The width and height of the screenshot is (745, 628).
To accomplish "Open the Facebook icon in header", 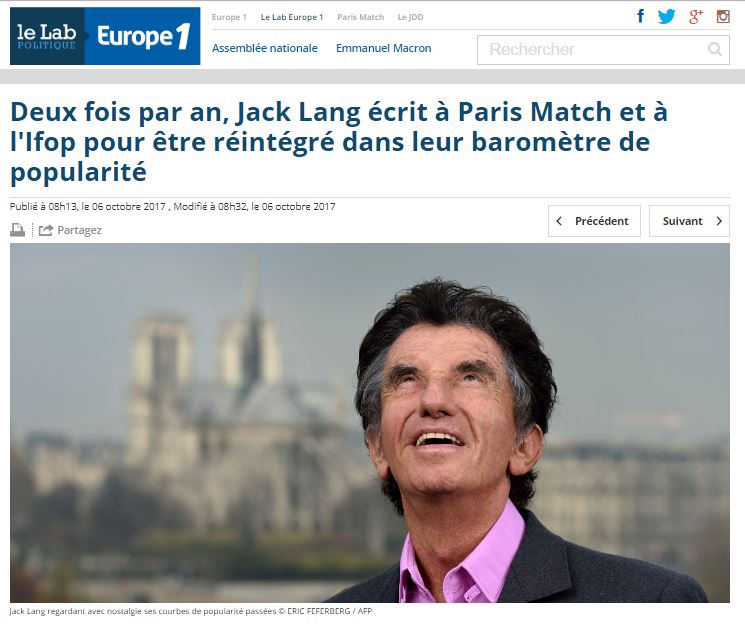I will pyautogui.click(x=640, y=16).
